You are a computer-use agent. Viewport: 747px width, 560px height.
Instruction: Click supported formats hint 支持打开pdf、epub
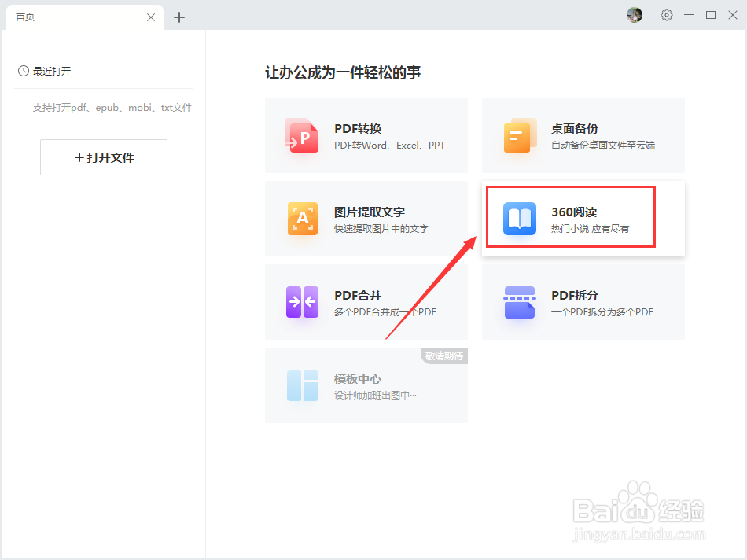pyautogui.click(x=112, y=108)
